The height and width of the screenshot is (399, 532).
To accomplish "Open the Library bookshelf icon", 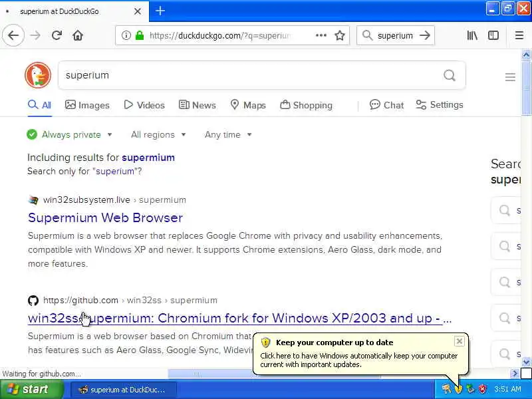I will point(472,35).
